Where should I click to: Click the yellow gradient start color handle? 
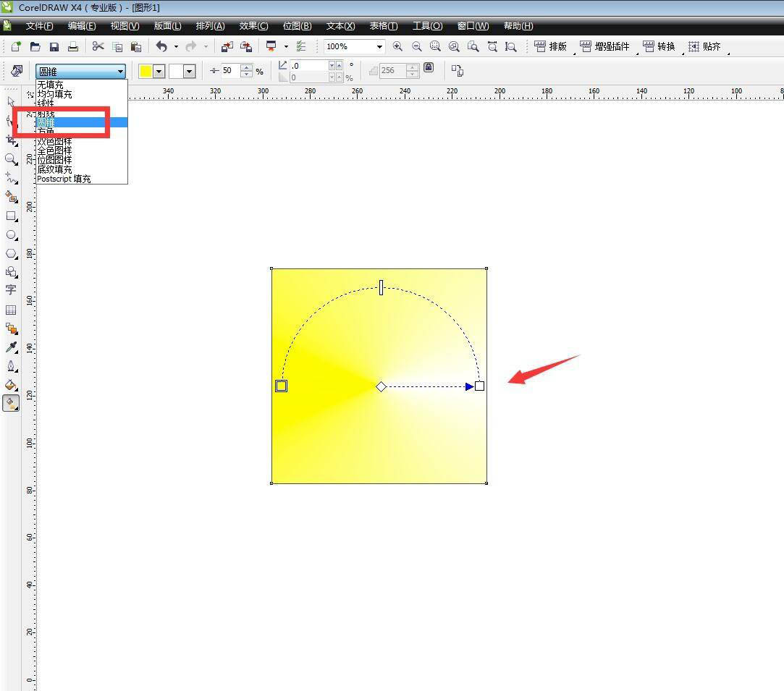coord(281,386)
